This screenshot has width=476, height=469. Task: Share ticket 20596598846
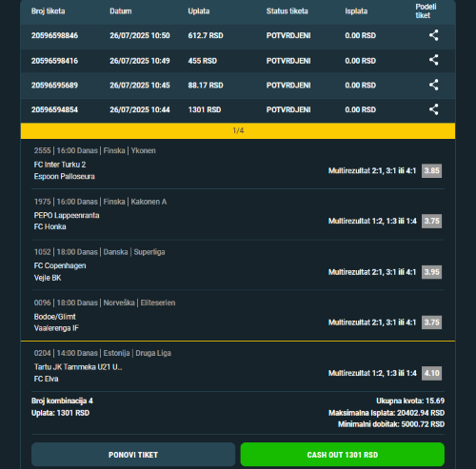pos(433,35)
